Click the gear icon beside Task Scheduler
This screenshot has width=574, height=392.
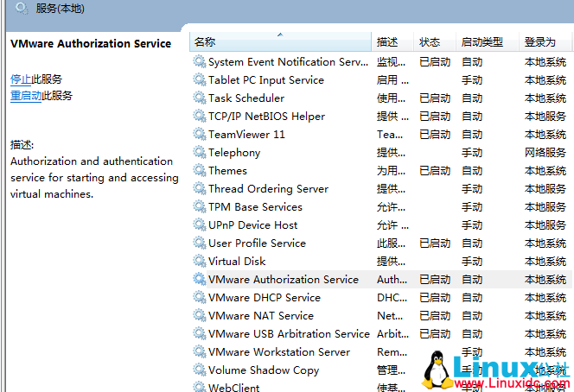[x=199, y=98]
